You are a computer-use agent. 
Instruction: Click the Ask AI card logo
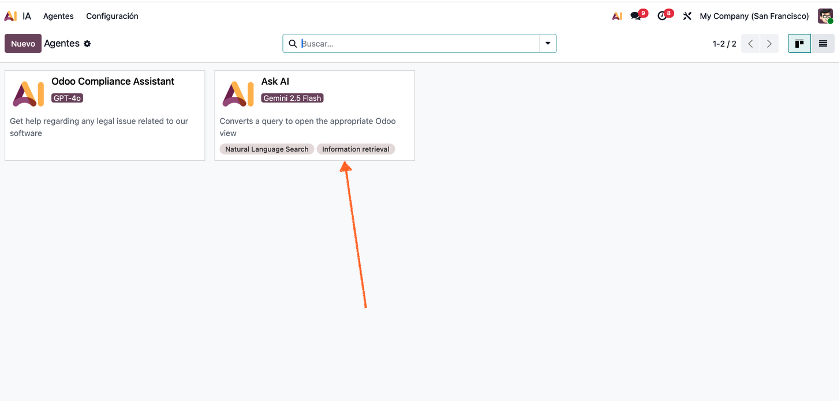238,94
